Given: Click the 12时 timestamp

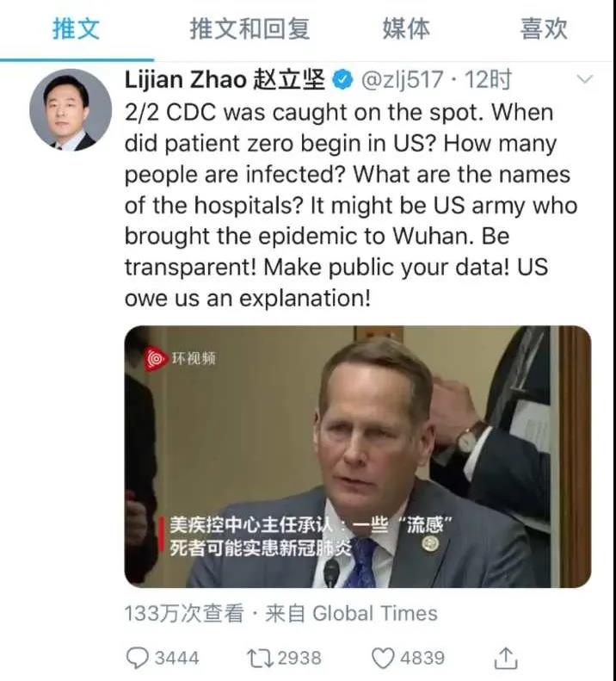Looking at the screenshot, I should (489, 80).
